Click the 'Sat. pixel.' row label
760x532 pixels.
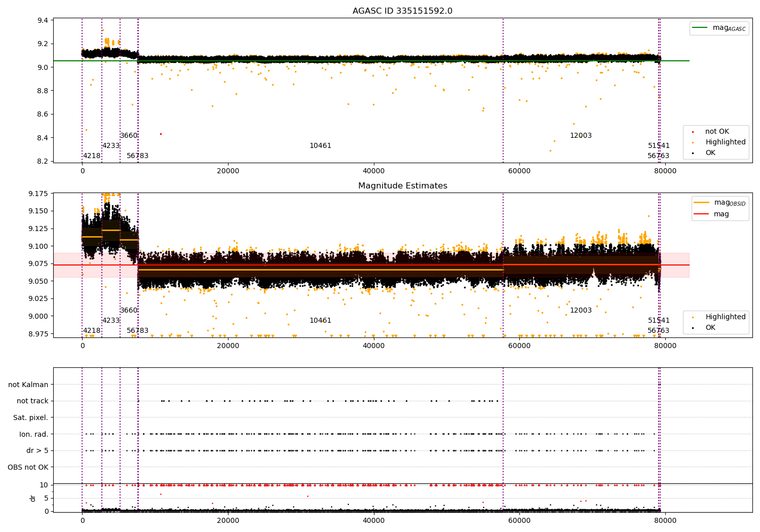[30, 418]
